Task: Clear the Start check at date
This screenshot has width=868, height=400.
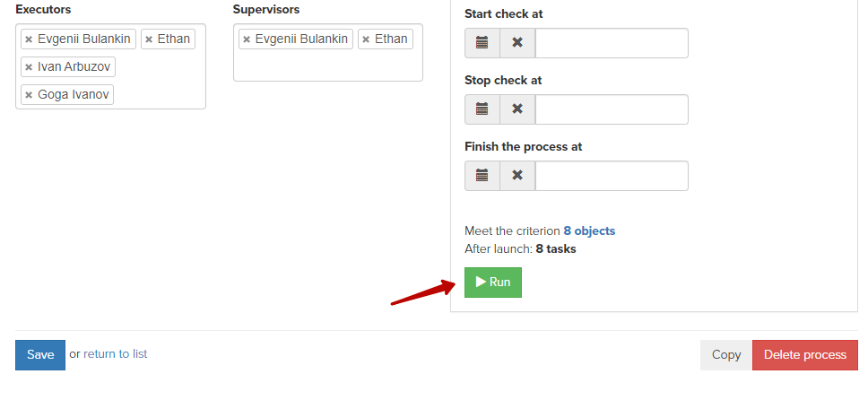Action: click(517, 43)
